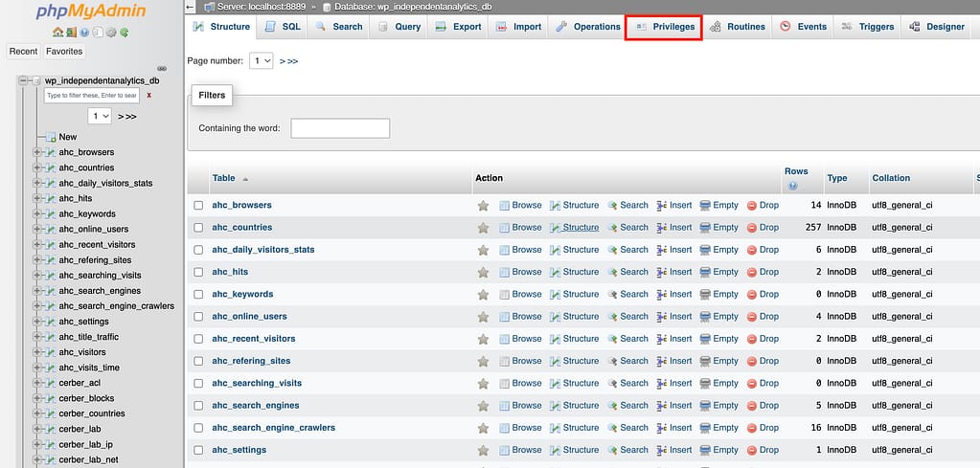Check the ahc_browsers table checkbox

(198, 206)
